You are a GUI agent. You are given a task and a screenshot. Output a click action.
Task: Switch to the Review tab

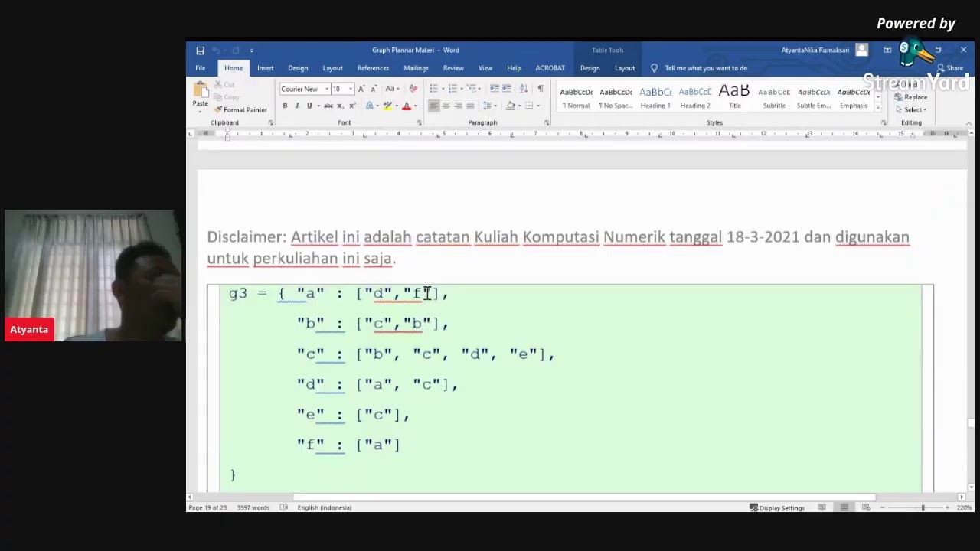[x=453, y=68]
